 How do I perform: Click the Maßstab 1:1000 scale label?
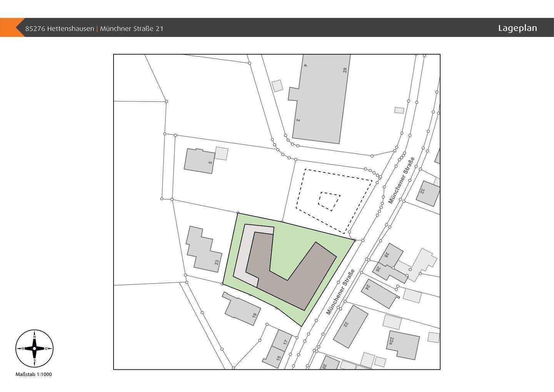point(34,374)
